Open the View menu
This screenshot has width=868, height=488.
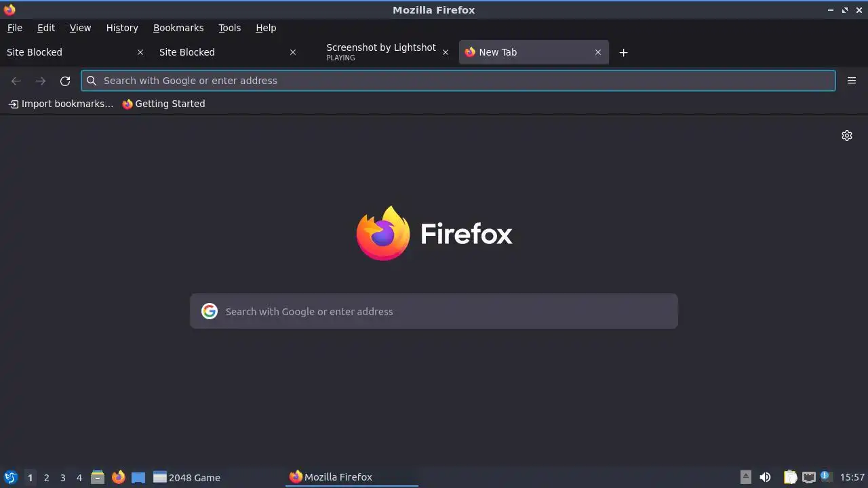[80, 28]
